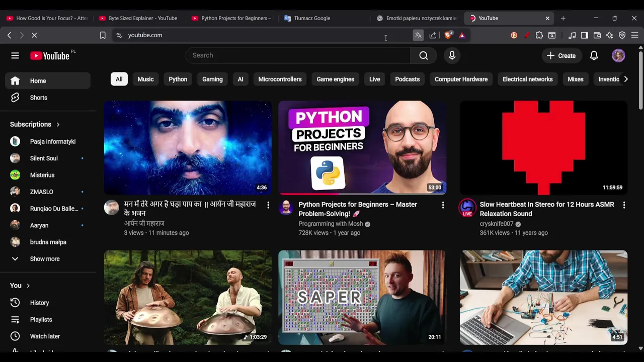
Task: Open options menu for the Python Projects video
Action: point(443,205)
